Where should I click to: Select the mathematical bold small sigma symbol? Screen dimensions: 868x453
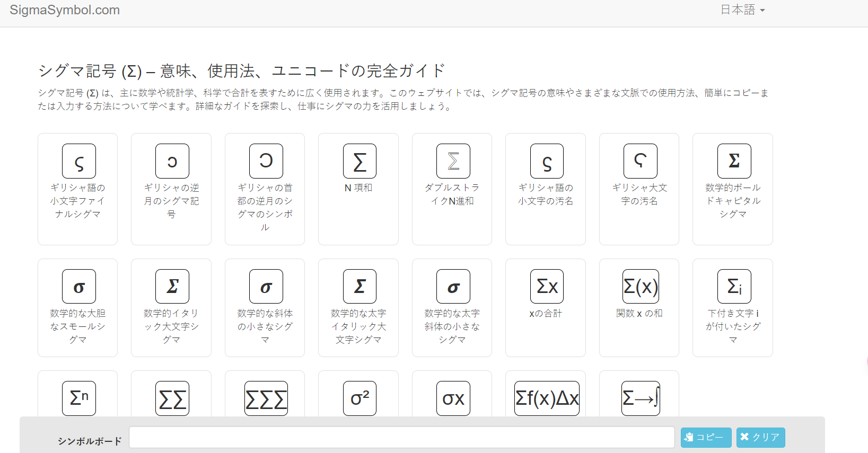pyautogui.click(x=79, y=287)
